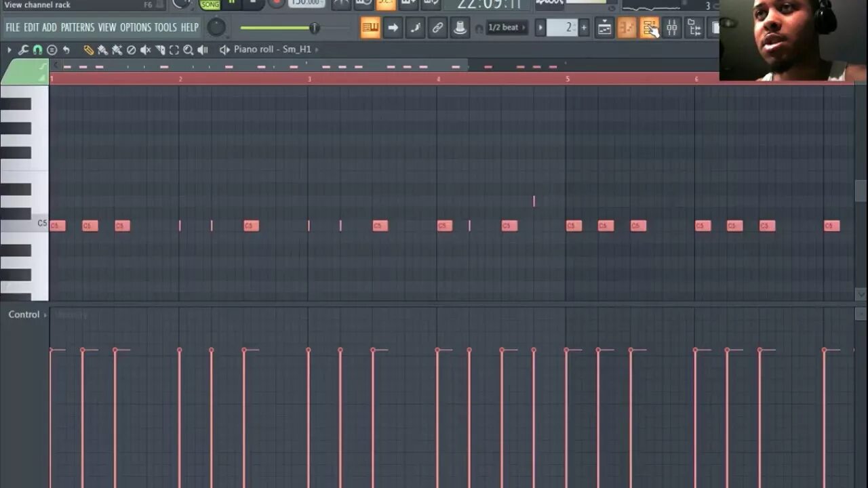Viewport: 868px width, 488px height.
Task: Select the Slice tool
Action: click(160, 49)
